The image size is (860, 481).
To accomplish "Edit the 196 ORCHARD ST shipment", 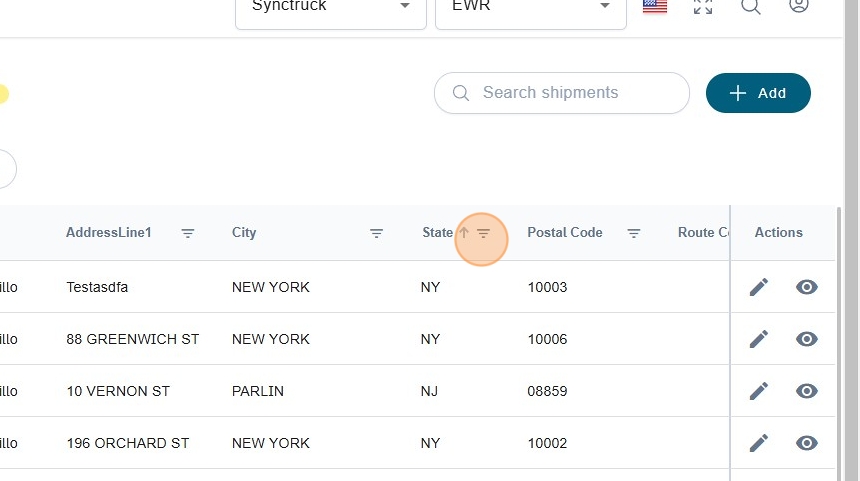I will pyautogui.click(x=759, y=443).
